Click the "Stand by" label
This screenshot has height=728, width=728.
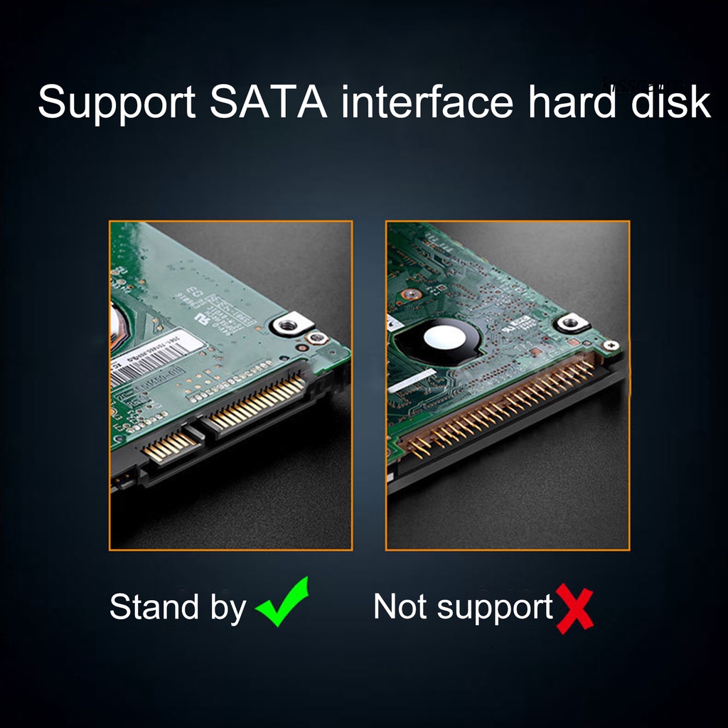177,607
